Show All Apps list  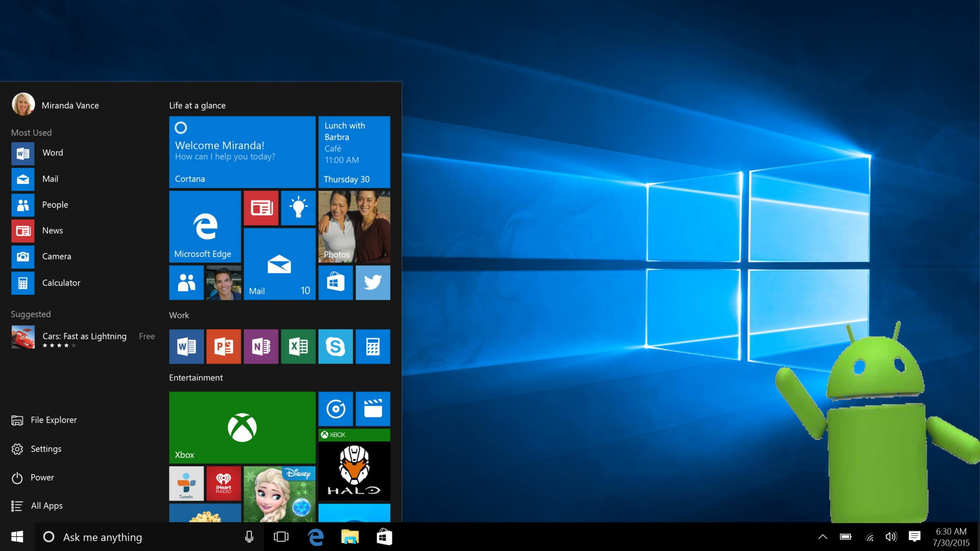[x=37, y=506]
